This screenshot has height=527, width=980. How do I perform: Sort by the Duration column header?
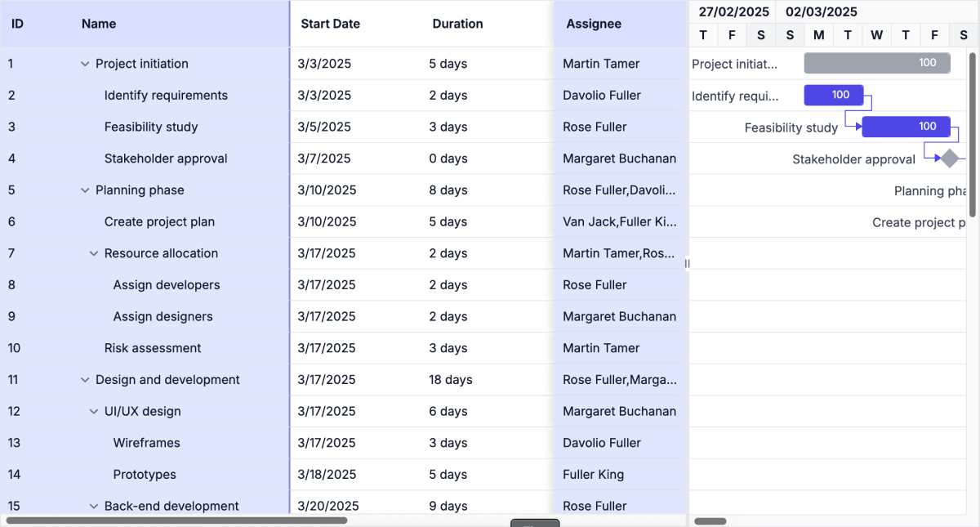click(x=457, y=24)
